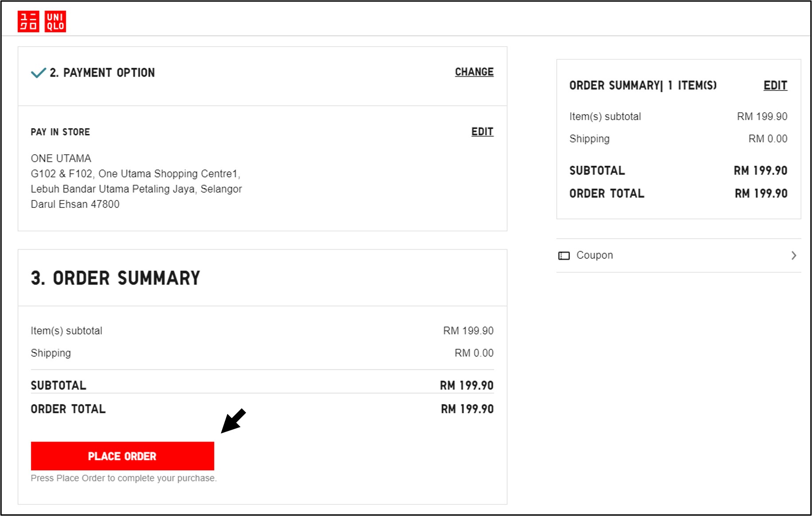Click the main section ORDER TOTAL amount
This screenshot has width=812, height=516.
467,409
